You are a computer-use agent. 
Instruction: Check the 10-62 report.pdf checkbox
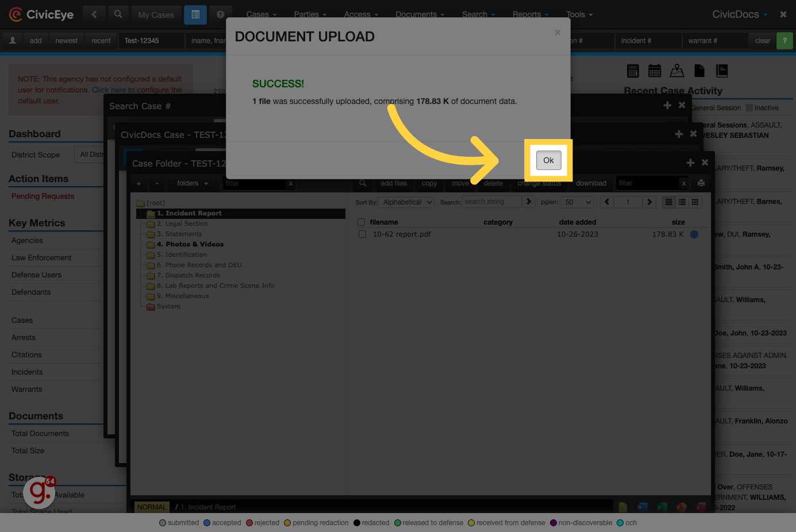tap(362, 234)
